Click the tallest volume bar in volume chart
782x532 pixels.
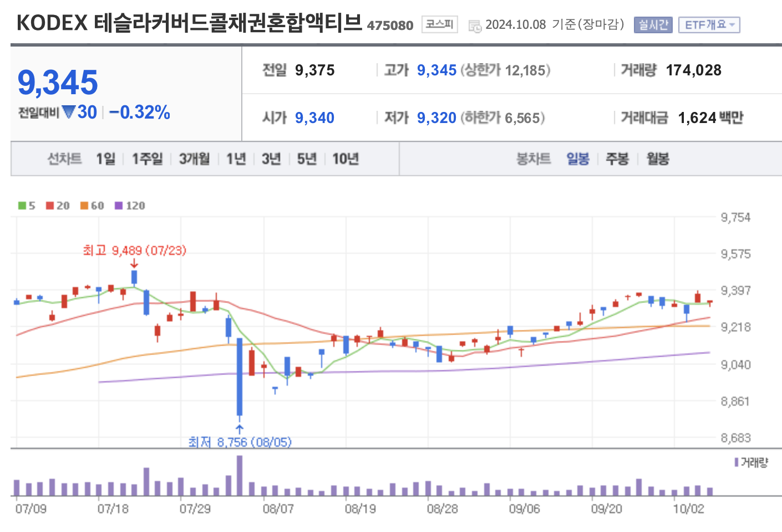point(240,475)
